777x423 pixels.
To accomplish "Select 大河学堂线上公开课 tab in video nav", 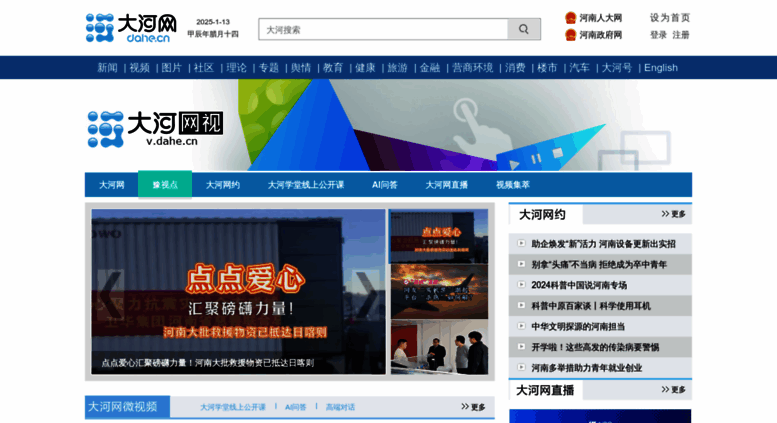I will (x=306, y=185).
